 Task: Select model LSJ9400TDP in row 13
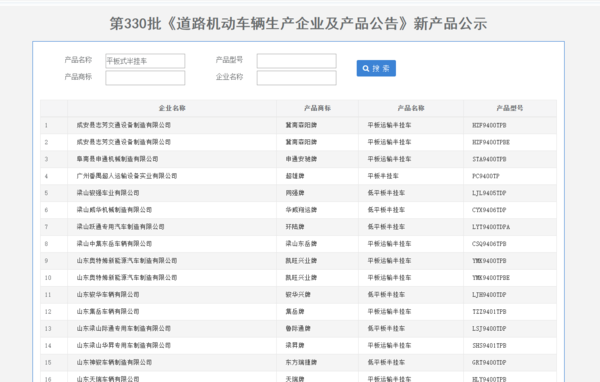[489, 328]
